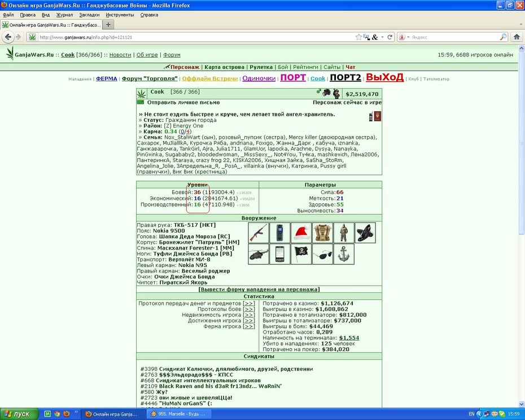This screenshot has width=525, height=420.
Task: Click the soldier figure icon near balance
Action: pyautogui.click(x=336, y=94)
